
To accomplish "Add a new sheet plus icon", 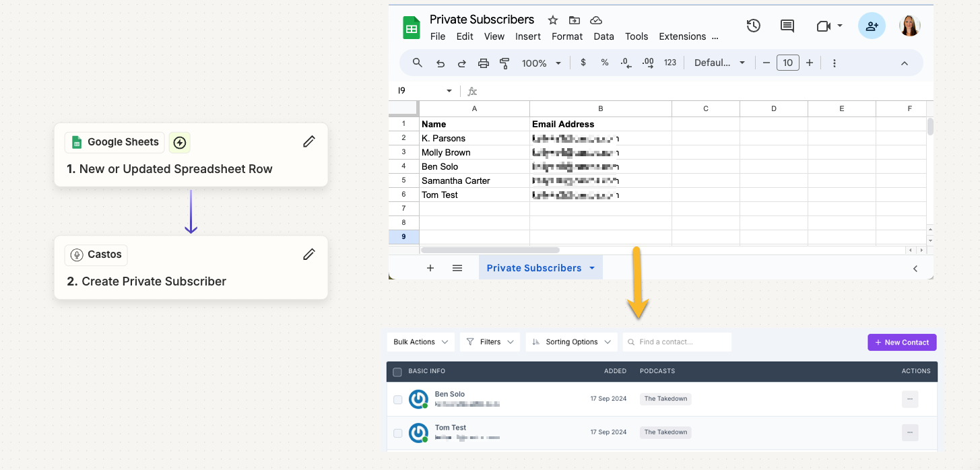I will pyautogui.click(x=430, y=268).
